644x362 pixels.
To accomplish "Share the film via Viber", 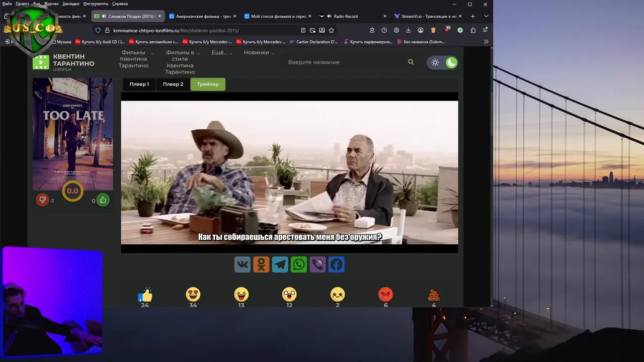I will coord(317,264).
